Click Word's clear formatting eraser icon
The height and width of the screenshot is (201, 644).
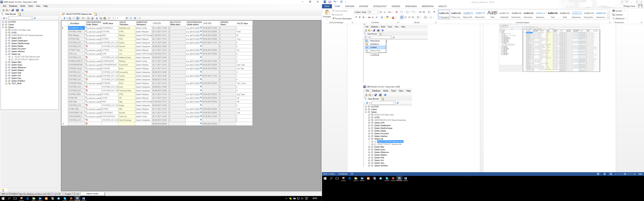point(397,12)
